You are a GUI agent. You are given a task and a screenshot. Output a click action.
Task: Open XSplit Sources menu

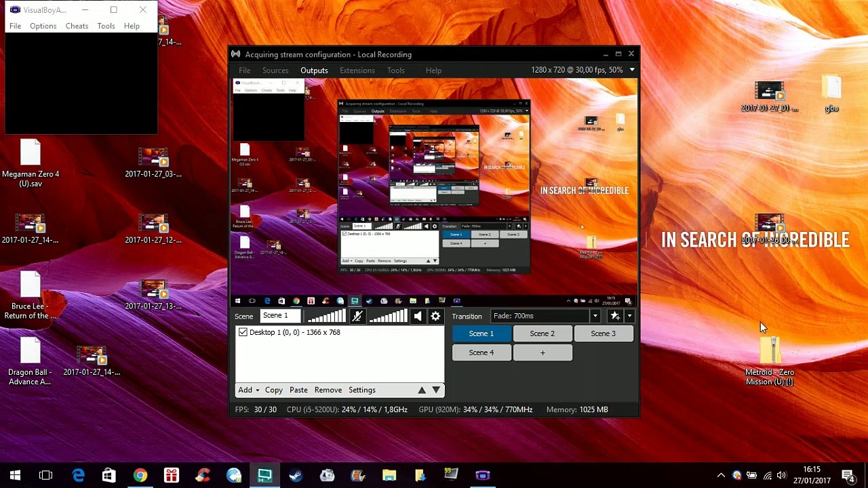275,70
